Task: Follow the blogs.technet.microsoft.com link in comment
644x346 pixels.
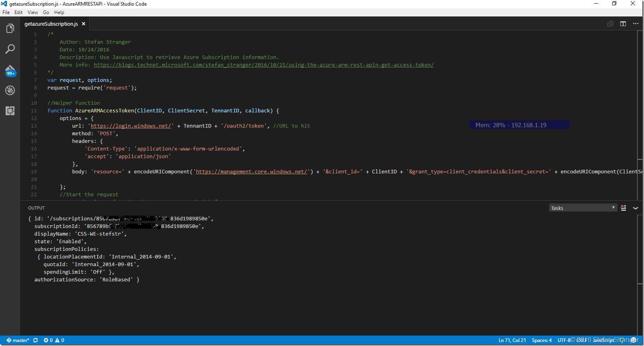Action: (264, 65)
